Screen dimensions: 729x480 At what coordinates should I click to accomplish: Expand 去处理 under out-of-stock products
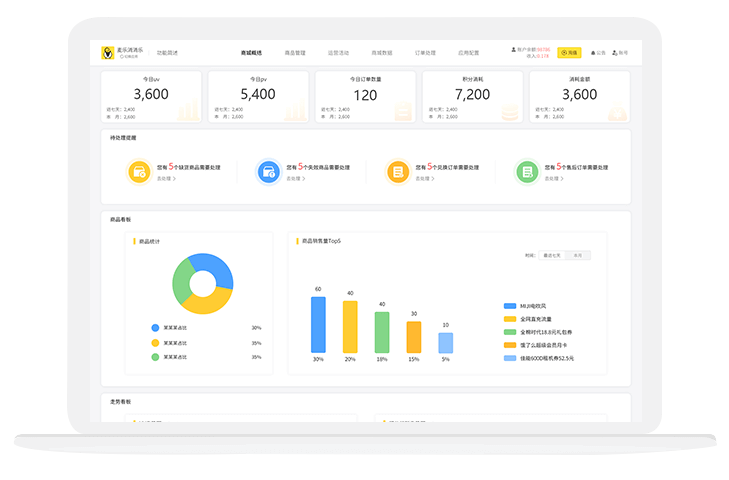[x=166, y=179]
